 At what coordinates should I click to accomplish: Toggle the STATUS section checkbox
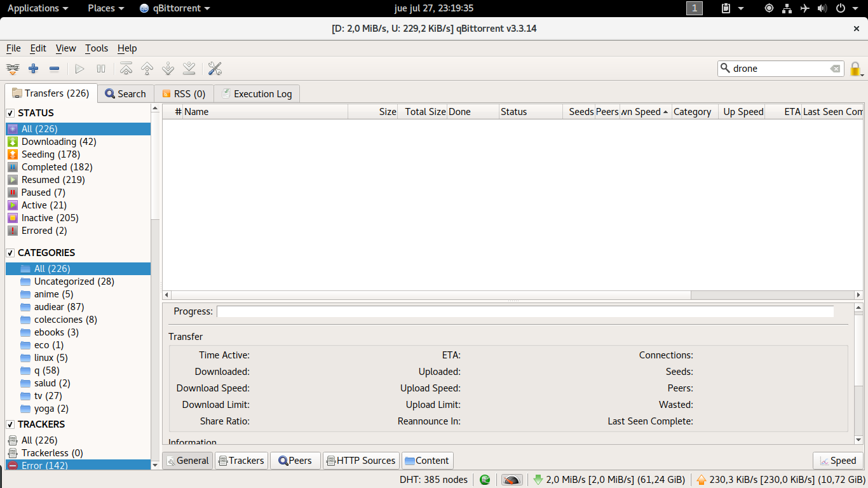coord(8,112)
